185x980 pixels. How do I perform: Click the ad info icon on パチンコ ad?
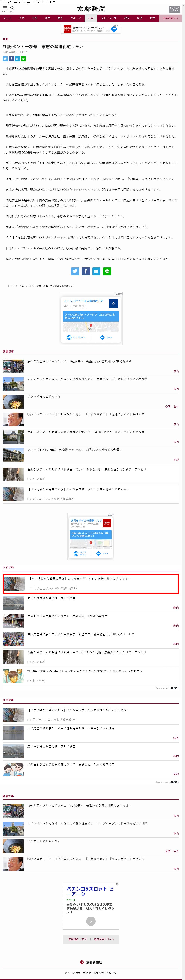pos(117,884)
